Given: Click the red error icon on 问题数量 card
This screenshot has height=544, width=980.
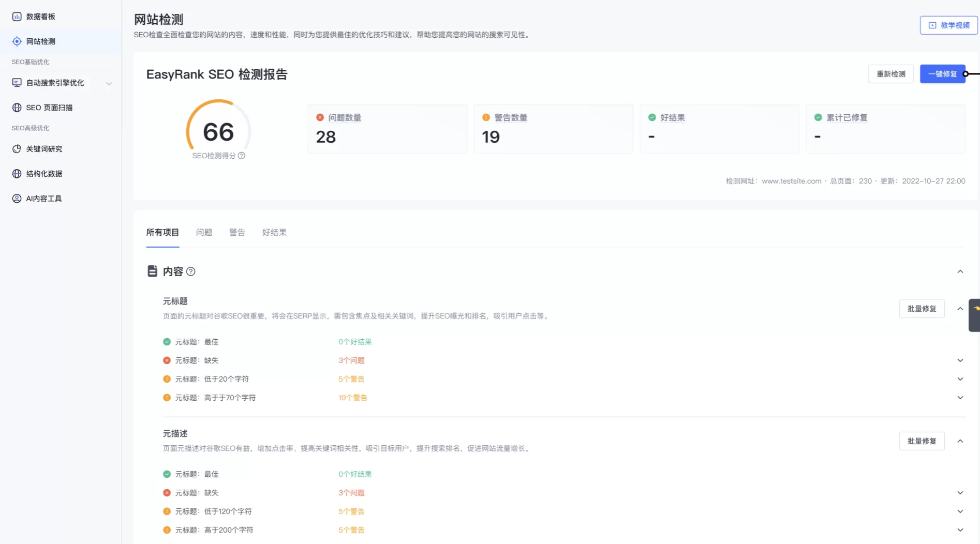Looking at the screenshot, I should click(x=320, y=117).
